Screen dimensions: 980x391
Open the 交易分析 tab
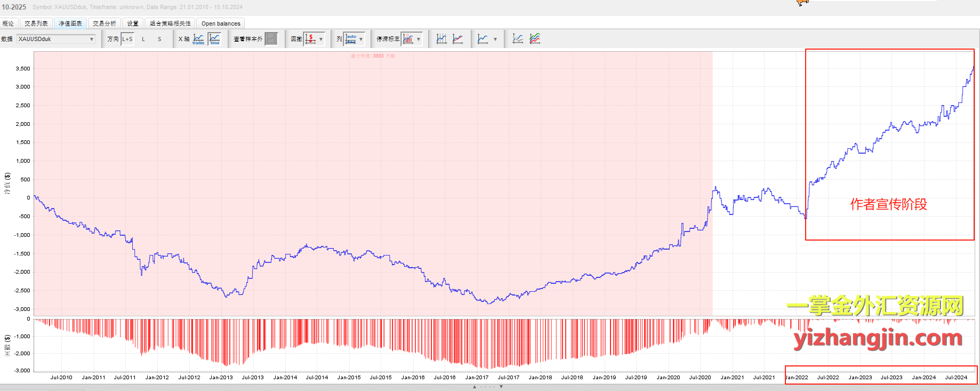click(105, 23)
